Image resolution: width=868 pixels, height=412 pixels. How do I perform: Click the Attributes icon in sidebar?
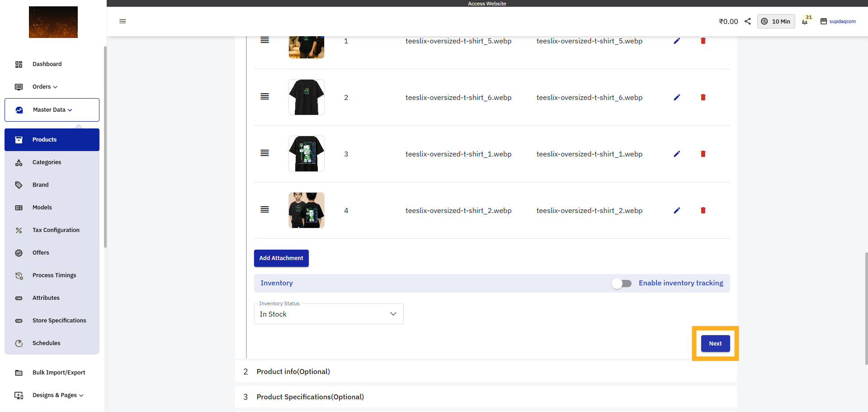point(19,298)
